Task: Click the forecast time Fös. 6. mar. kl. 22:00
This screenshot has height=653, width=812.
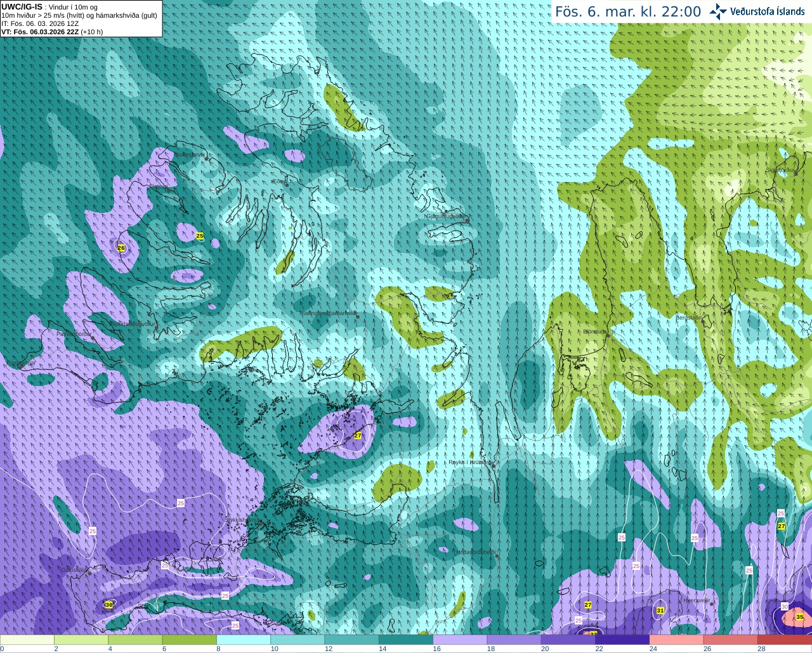Action: click(628, 11)
